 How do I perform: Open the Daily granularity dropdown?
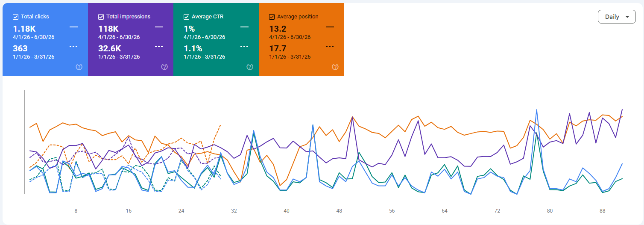point(617,17)
